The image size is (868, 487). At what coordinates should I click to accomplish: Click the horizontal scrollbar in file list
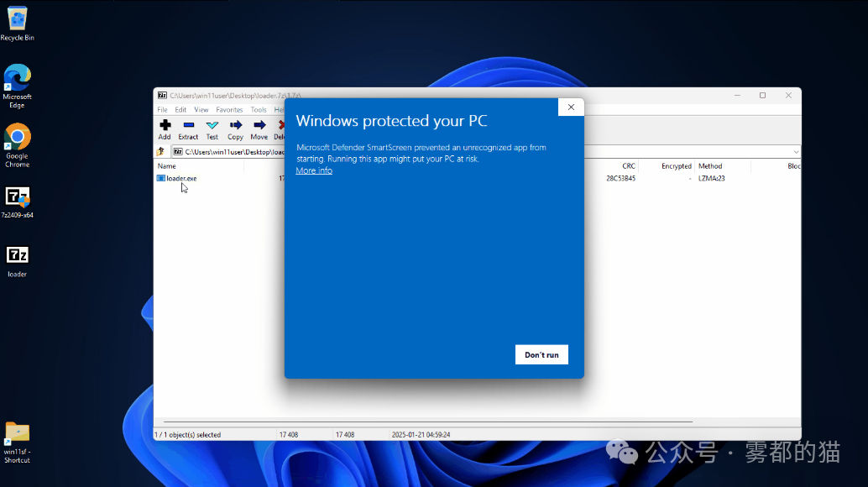(x=427, y=422)
